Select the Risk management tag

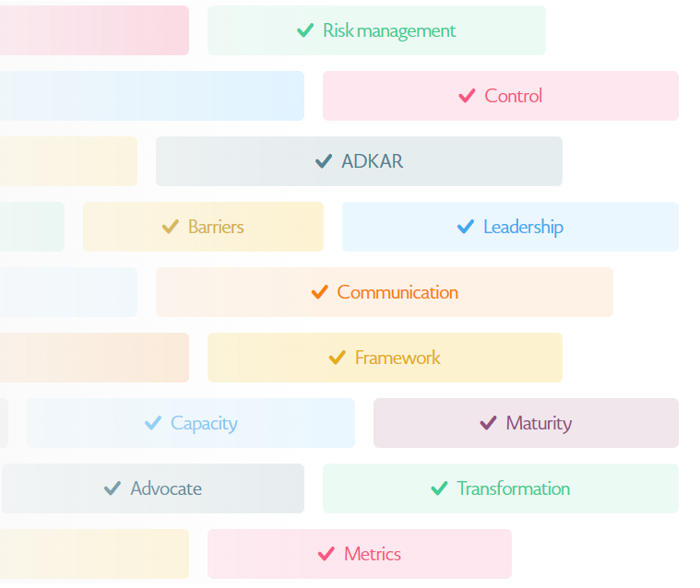pyautogui.click(x=377, y=30)
